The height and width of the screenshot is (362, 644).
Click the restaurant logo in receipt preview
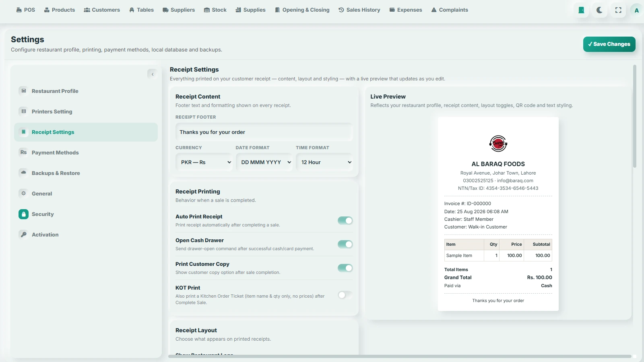point(498,144)
